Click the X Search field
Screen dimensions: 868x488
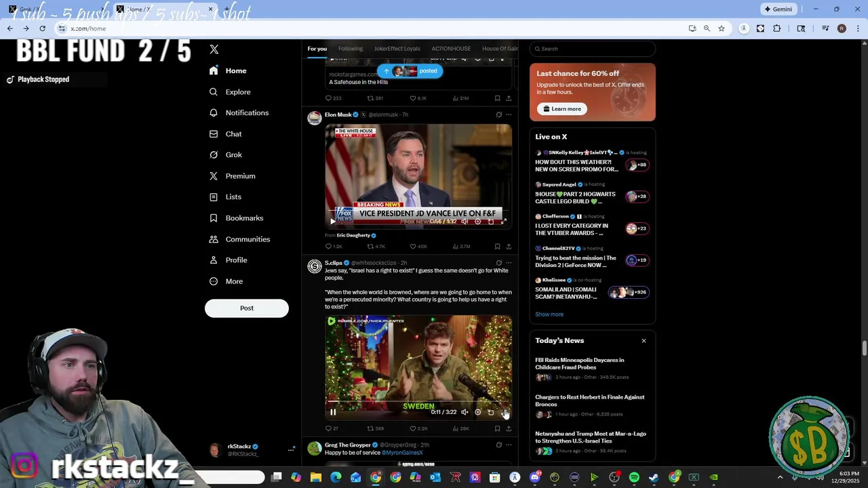[593, 49]
